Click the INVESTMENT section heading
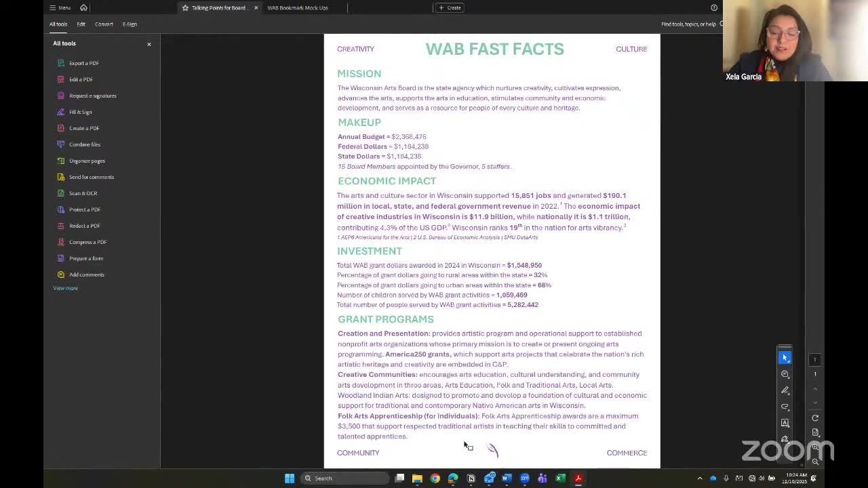868x488 pixels. pos(370,251)
